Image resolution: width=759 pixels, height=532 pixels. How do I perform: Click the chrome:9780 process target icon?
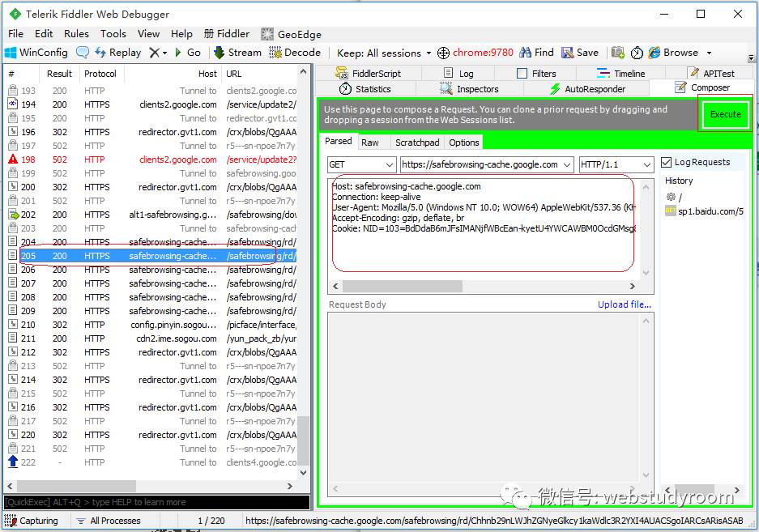click(443, 53)
